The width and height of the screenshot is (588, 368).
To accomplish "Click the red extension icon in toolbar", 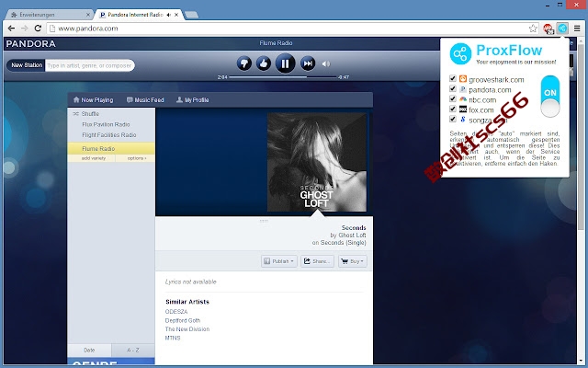I will 548,29.
